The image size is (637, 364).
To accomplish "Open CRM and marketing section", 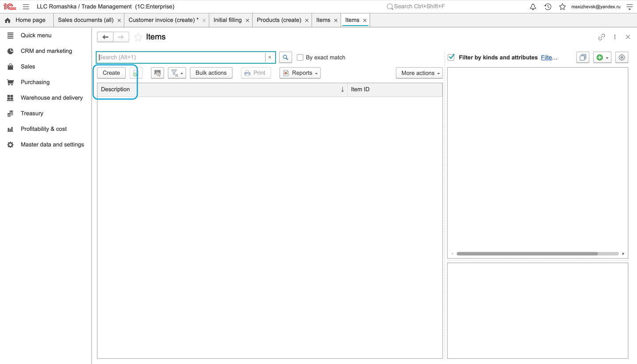I will point(46,51).
